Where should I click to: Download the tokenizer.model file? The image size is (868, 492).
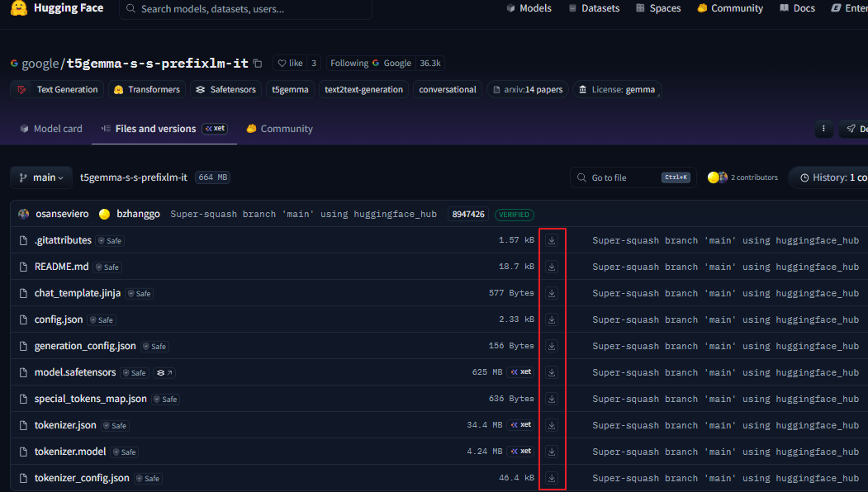(x=552, y=452)
